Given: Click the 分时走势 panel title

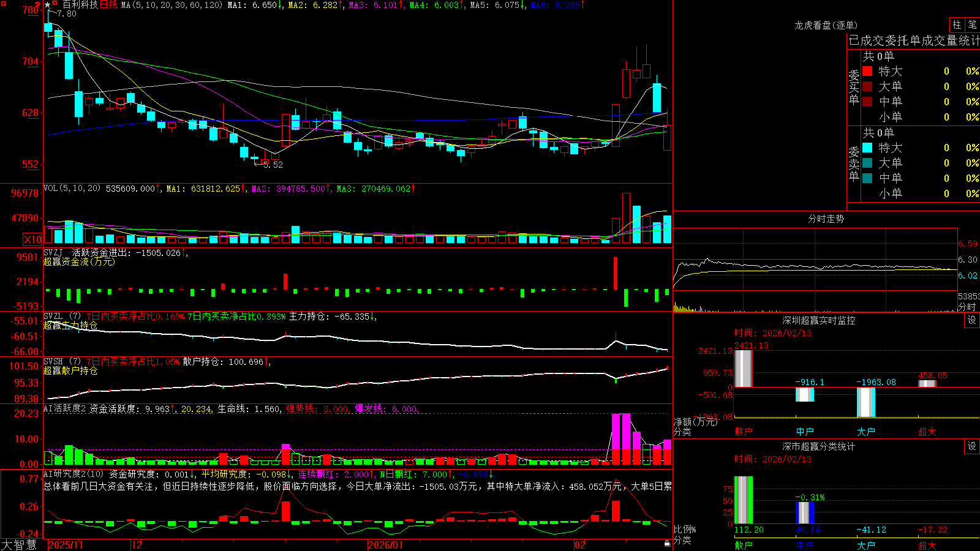Looking at the screenshot, I should pos(826,219).
